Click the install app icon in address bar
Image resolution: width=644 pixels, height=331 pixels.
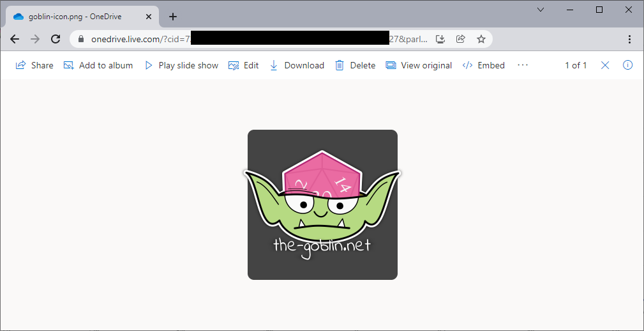click(440, 39)
